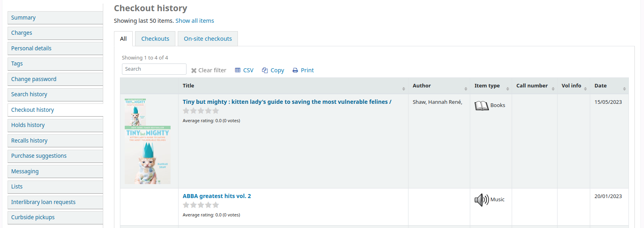Open the ABBA greatest hits vol. 2 title

[217, 196]
